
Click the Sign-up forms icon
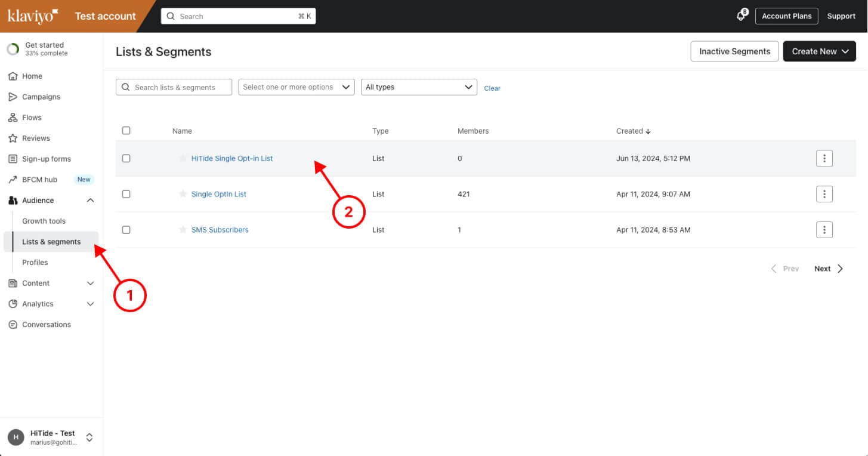coord(13,159)
